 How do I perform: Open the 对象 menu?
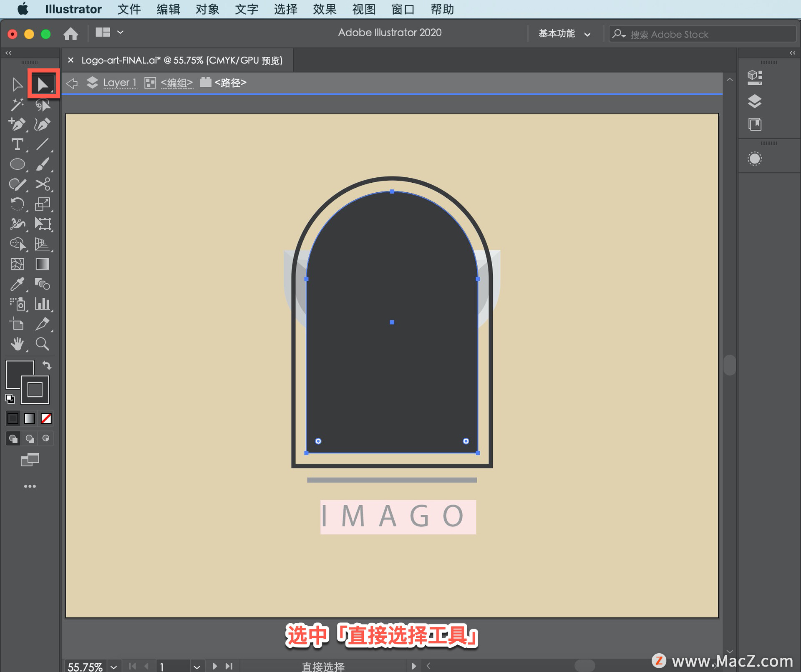207,9
